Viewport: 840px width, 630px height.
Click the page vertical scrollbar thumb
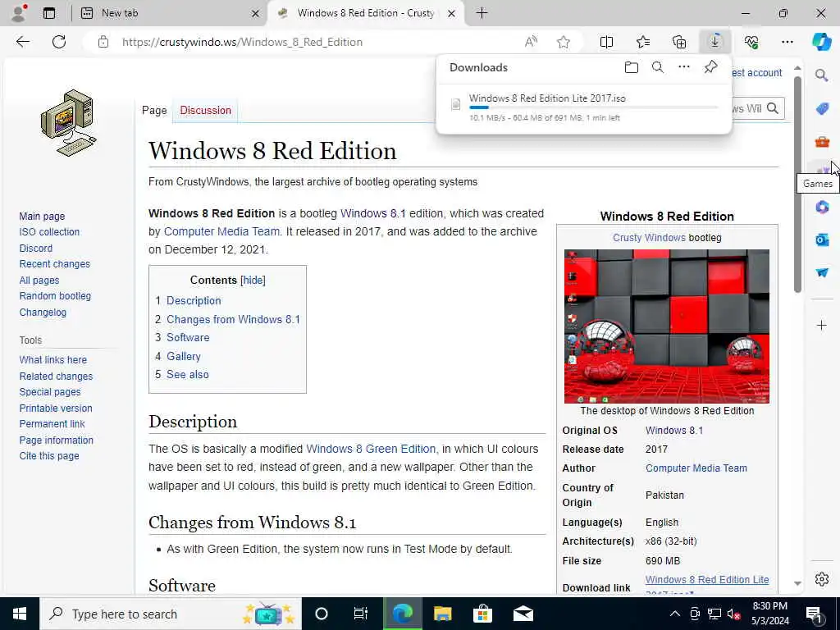click(797, 185)
